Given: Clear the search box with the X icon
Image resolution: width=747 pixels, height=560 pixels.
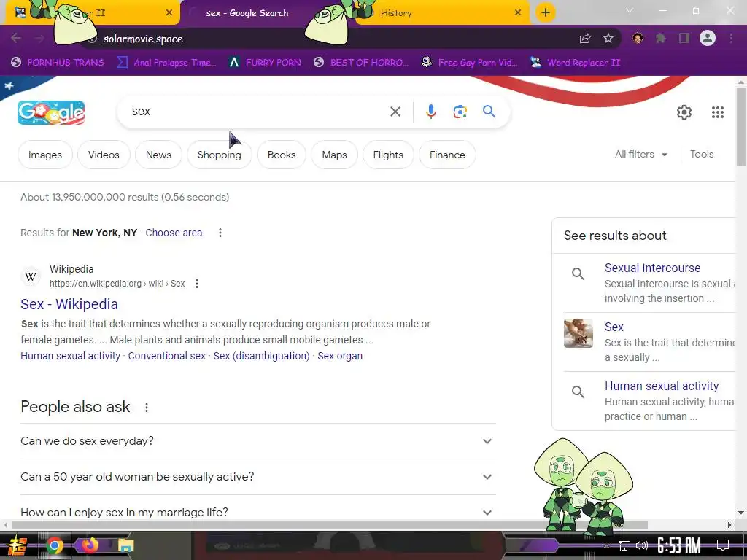Looking at the screenshot, I should pyautogui.click(x=395, y=112).
